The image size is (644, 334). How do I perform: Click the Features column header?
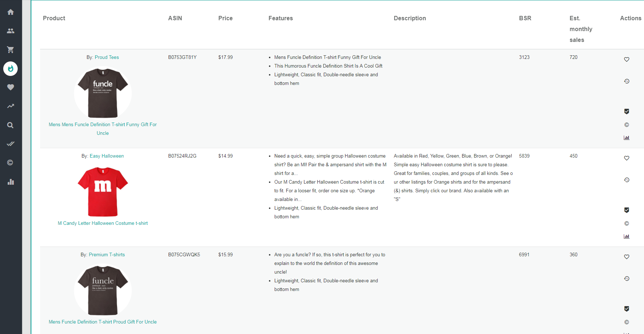click(281, 18)
